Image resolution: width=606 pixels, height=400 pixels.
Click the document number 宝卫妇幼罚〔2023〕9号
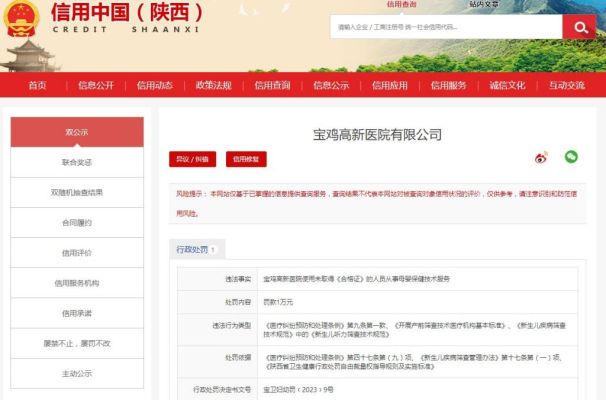pyautogui.click(x=298, y=390)
